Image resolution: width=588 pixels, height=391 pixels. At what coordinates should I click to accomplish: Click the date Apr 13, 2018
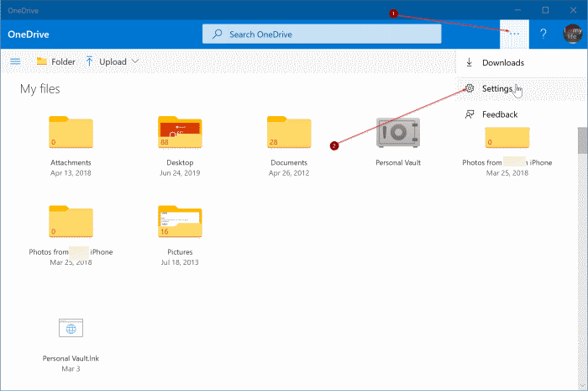(x=71, y=173)
